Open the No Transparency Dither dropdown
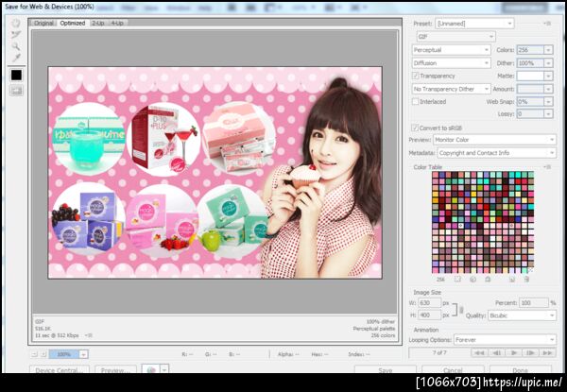The height and width of the screenshot is (392, 567). [452, 89]
